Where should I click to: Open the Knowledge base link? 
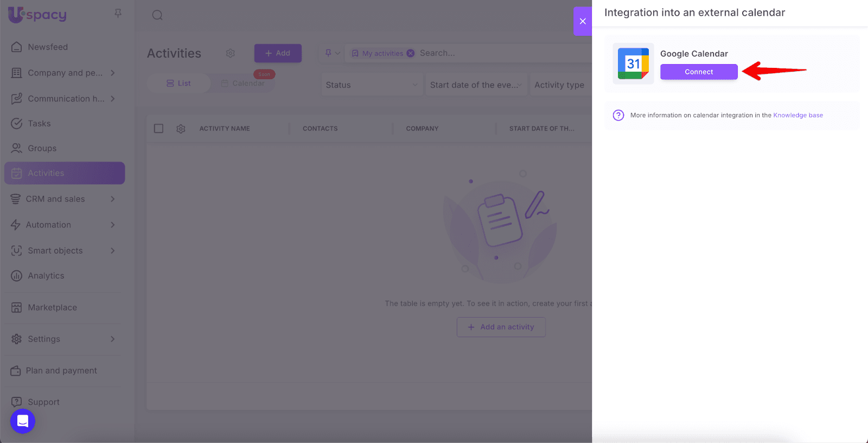click(x=797, y=115)
